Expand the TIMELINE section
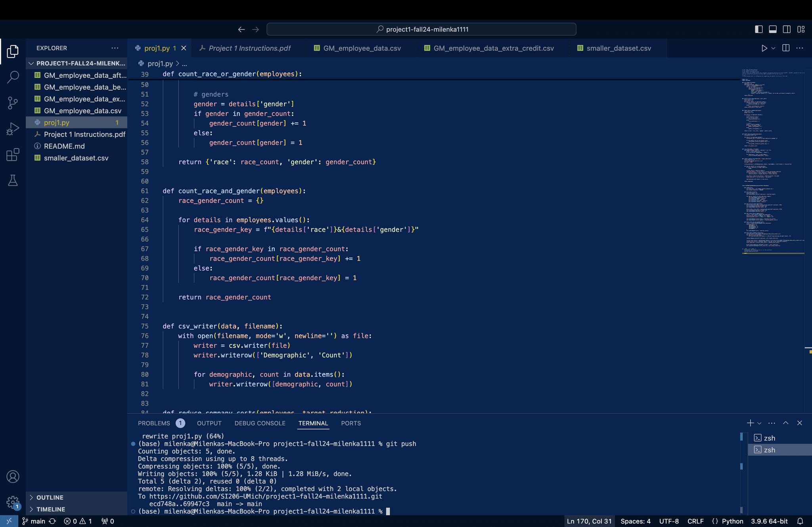 coord(50,509)
